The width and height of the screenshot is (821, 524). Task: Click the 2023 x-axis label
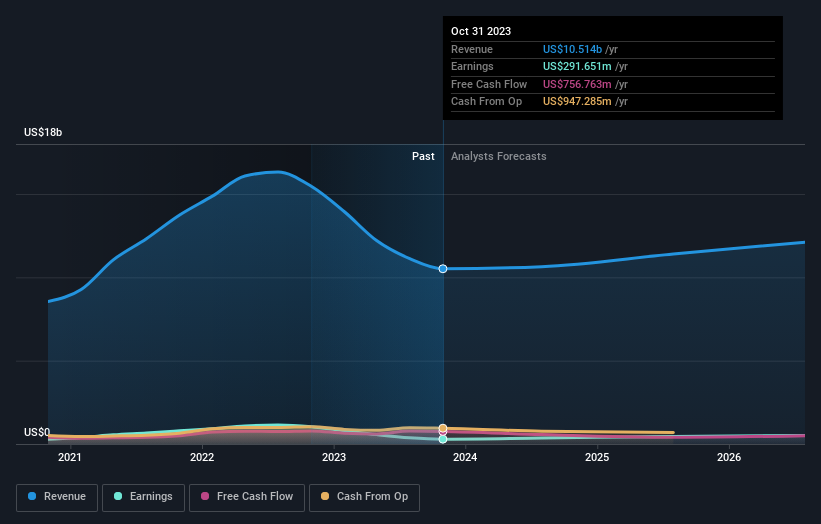(x=334, y=457)
